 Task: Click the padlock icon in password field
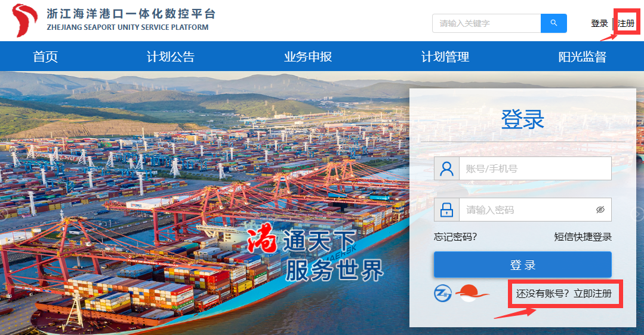pyautogui.click(x=446, y=210)
